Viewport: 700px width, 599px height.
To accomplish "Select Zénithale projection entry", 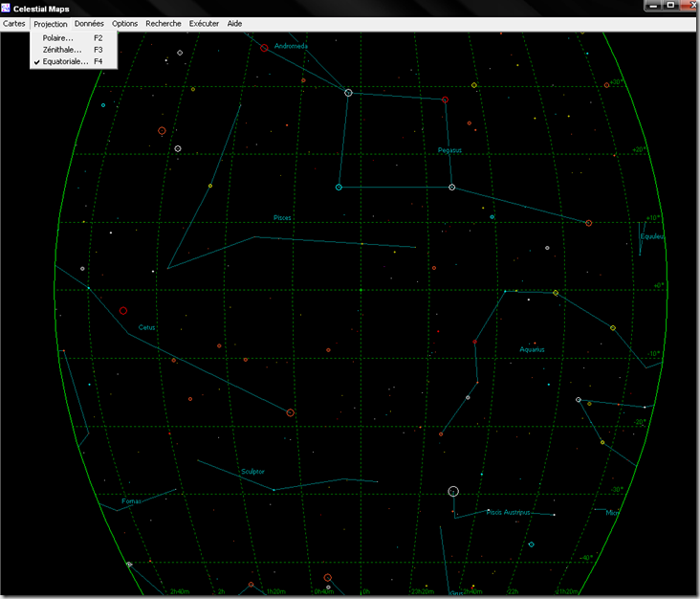I will (74, 50).
